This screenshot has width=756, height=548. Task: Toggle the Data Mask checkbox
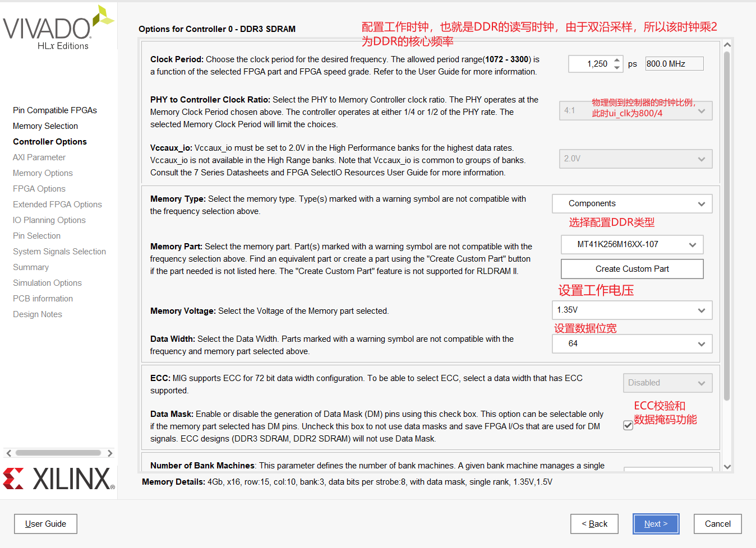point(628,425)
